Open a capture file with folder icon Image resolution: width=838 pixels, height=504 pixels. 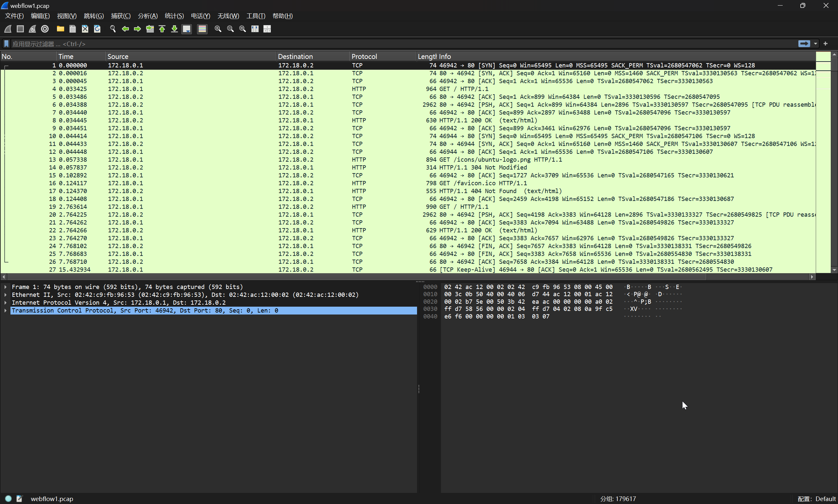point(61,29)
